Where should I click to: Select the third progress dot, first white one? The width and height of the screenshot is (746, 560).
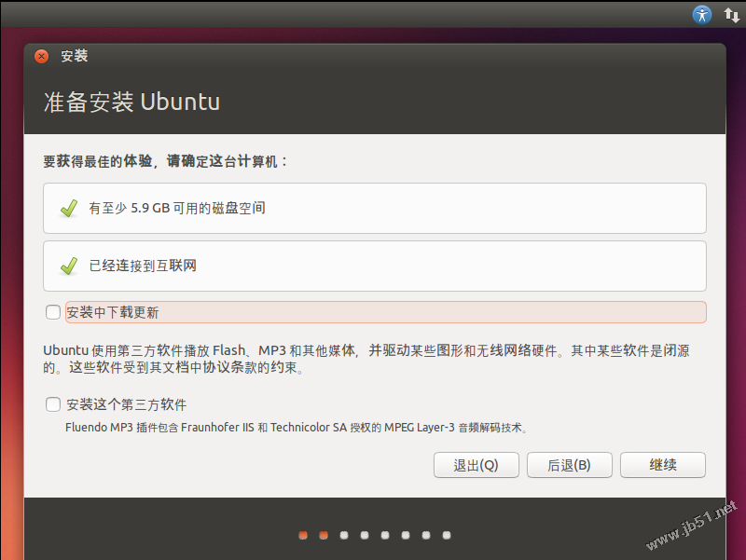click(344, 535)
